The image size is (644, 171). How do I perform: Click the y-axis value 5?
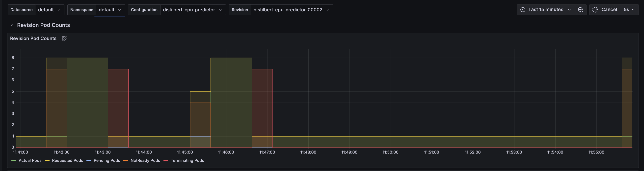[13, 91]
